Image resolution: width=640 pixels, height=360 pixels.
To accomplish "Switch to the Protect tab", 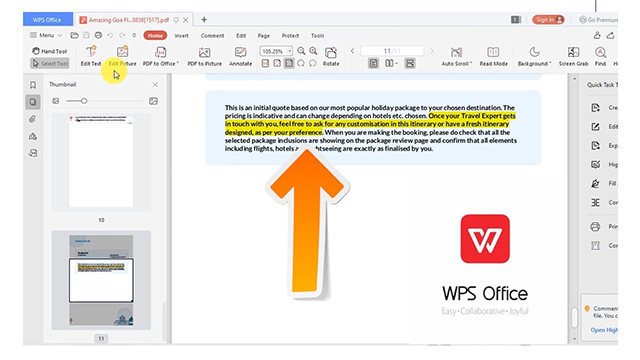I will click(290, 36).
